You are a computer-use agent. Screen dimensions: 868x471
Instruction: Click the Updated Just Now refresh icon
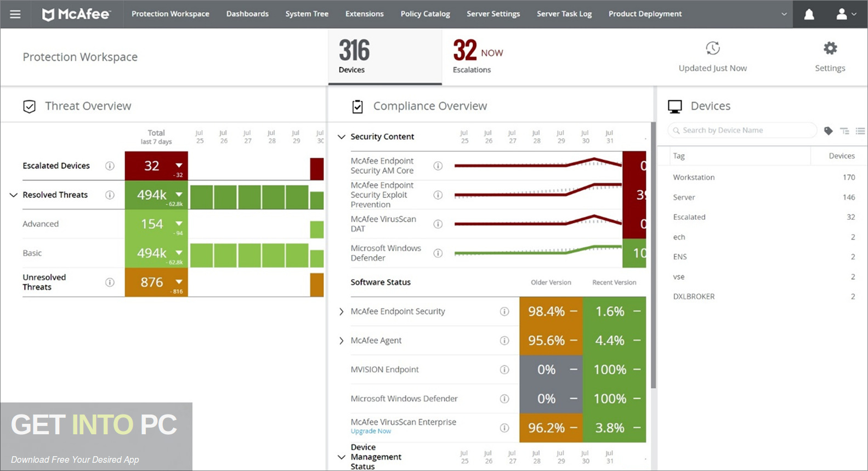tap(713, 48)
